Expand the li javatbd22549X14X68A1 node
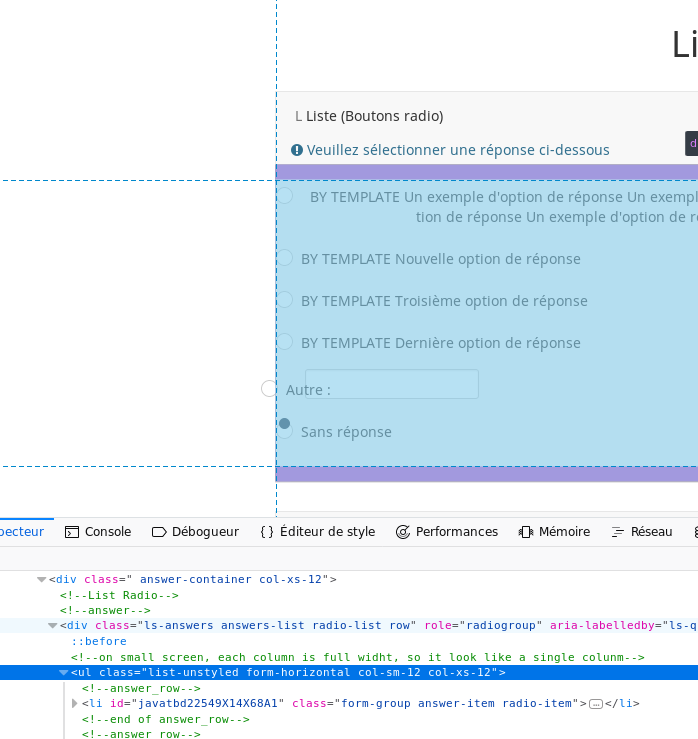This screenshot has height=739, width=698. click(x=75, y=704)
